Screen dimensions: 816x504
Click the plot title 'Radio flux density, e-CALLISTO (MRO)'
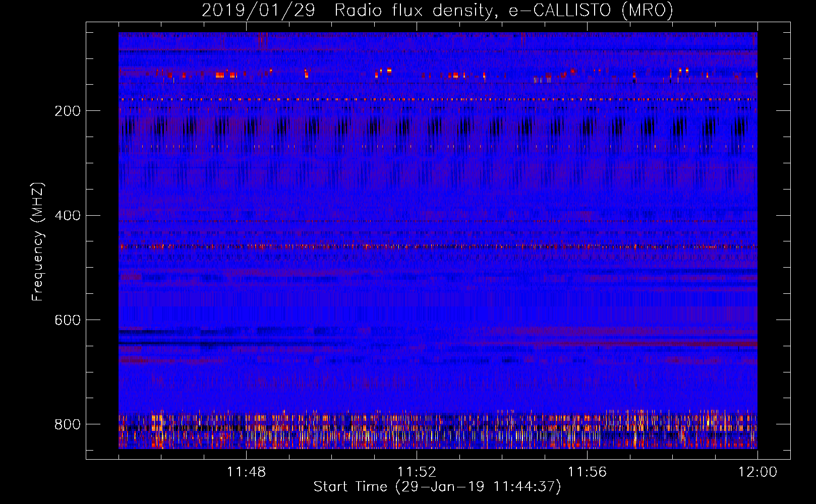(x=503, y=10)
